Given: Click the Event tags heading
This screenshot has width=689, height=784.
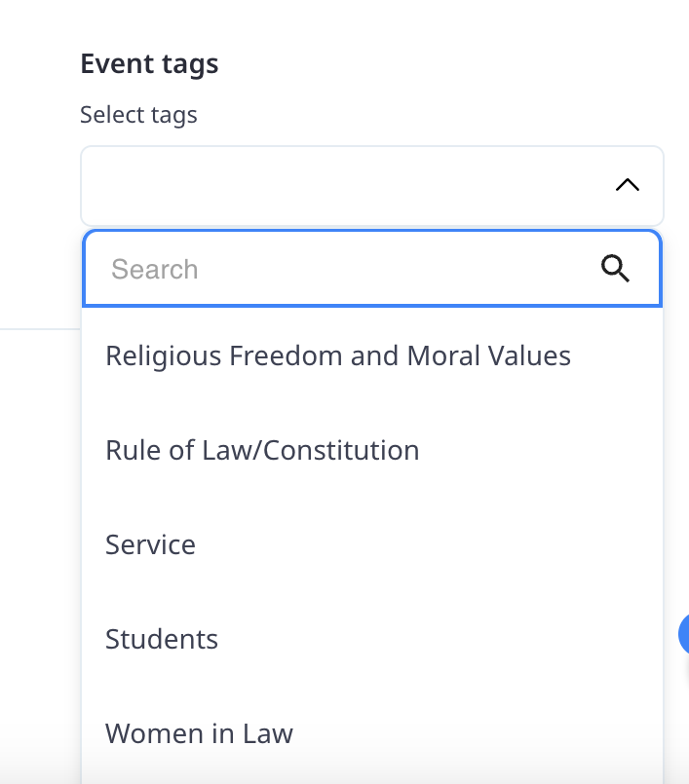Looking at the screenshot, I should point(149,64).
